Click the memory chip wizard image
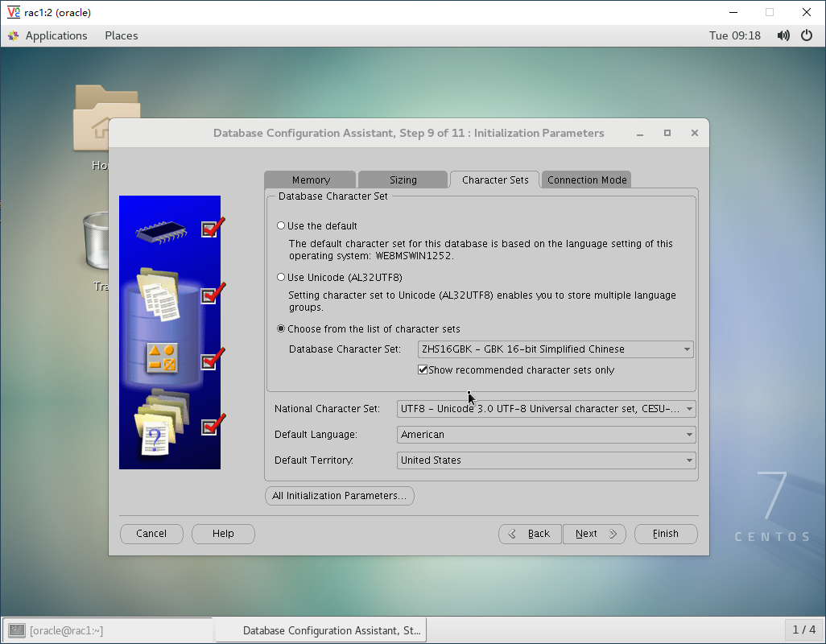Viewport: 826px width, 644px height. 161,232
